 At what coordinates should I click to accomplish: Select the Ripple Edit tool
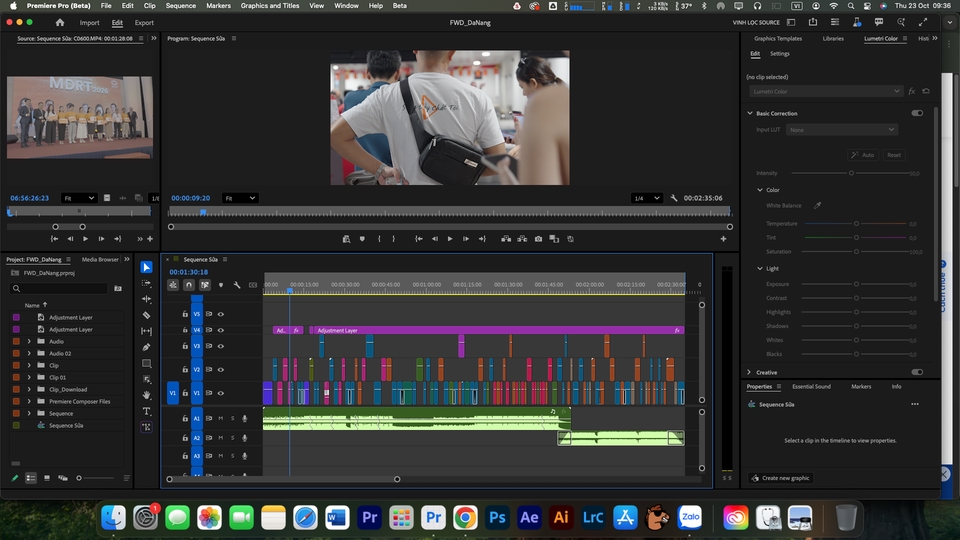147,299
